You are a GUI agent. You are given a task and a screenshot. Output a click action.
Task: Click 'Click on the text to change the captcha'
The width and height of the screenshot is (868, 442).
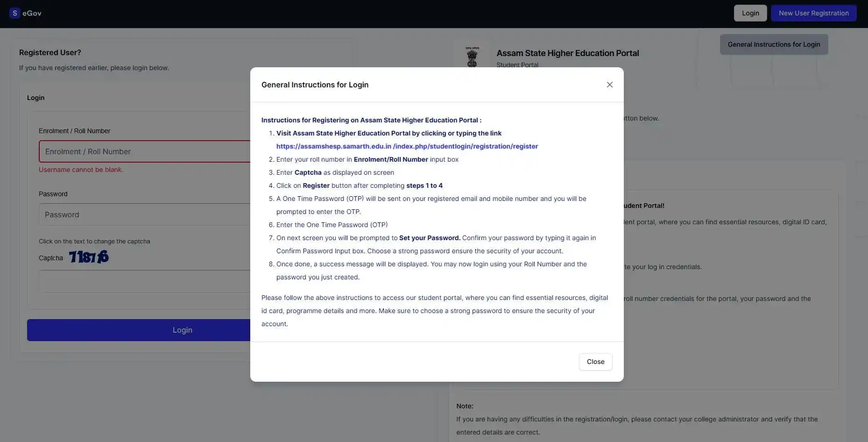(94, 242)
